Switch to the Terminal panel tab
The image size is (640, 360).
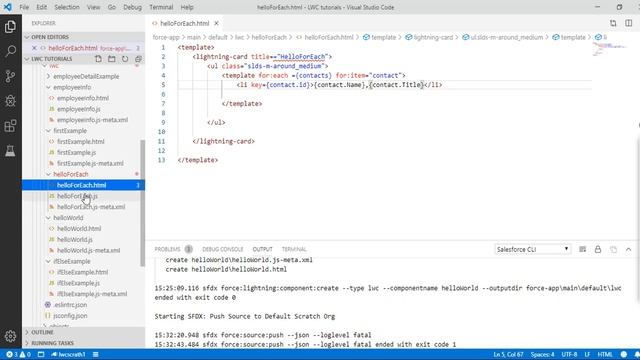coord(294,249)
